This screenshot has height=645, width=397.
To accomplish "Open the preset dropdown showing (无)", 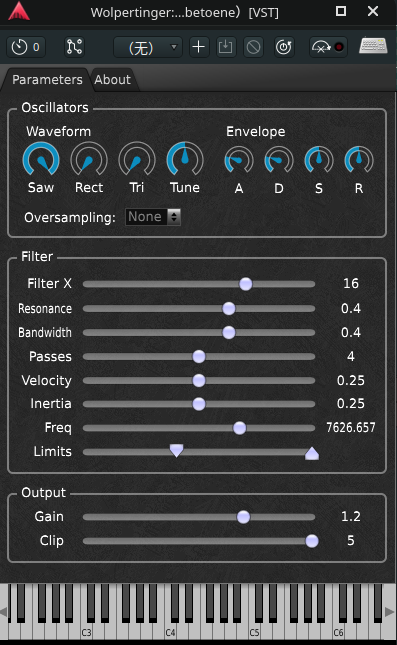I will pyautogui.click(x=148, y=47).
